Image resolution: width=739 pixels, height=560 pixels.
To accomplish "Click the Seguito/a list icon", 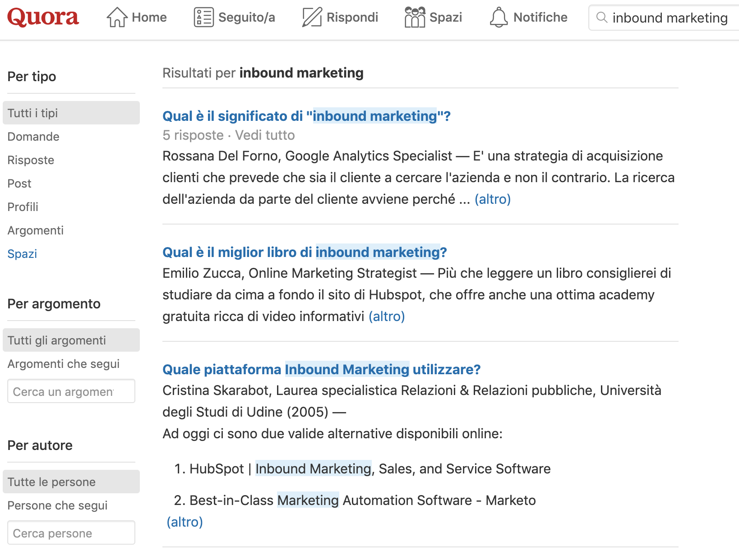I will click(x=203, y=17).
